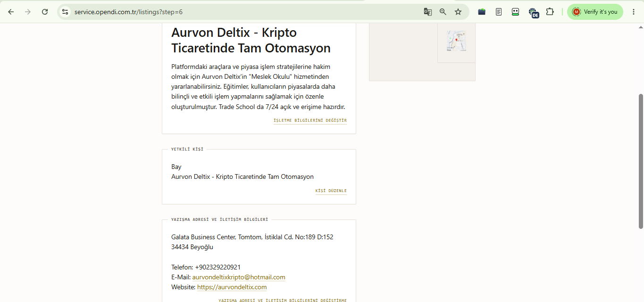This screenshot has height=302, width=644.
Task: Click the Platformdaki araçlara description paragraph
Action: pyautogui.click(x=258, y=87)
